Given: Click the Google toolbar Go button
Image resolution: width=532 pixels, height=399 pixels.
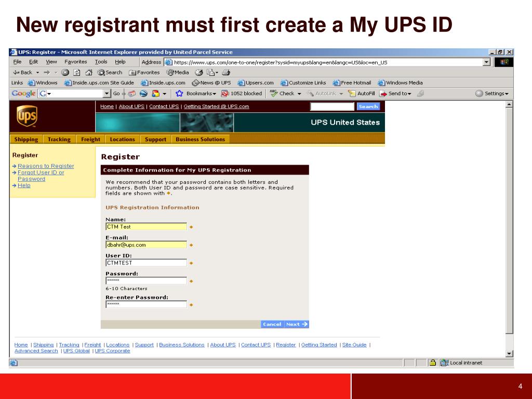Looking at the screenshot, I should pyautogui.click(x=116, y=94).
